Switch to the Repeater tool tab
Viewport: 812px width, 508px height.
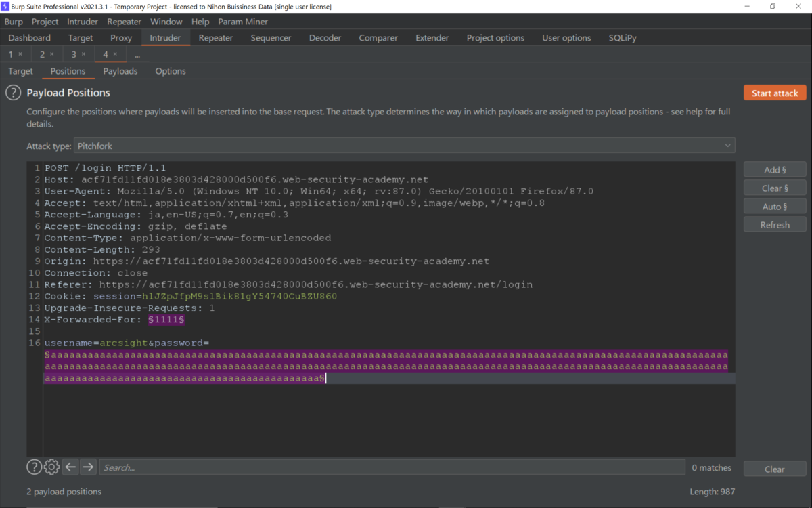(x=216, y=38)
